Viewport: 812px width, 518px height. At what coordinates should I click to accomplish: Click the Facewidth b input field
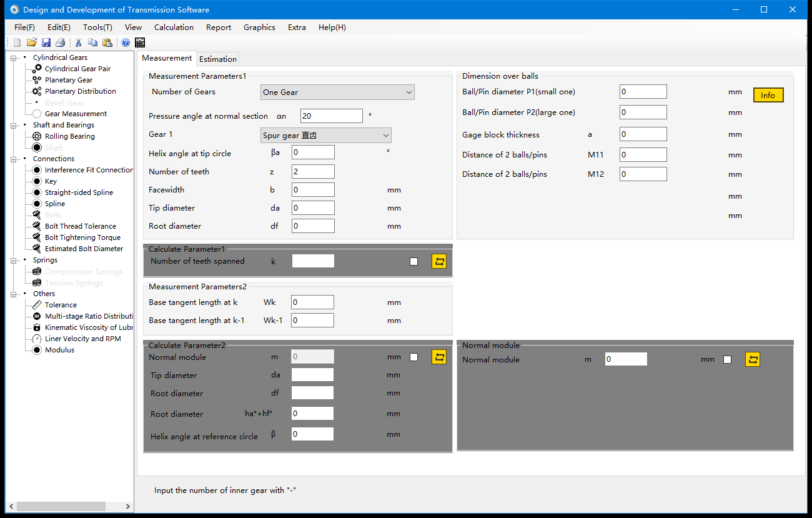(x=313, y=190)
